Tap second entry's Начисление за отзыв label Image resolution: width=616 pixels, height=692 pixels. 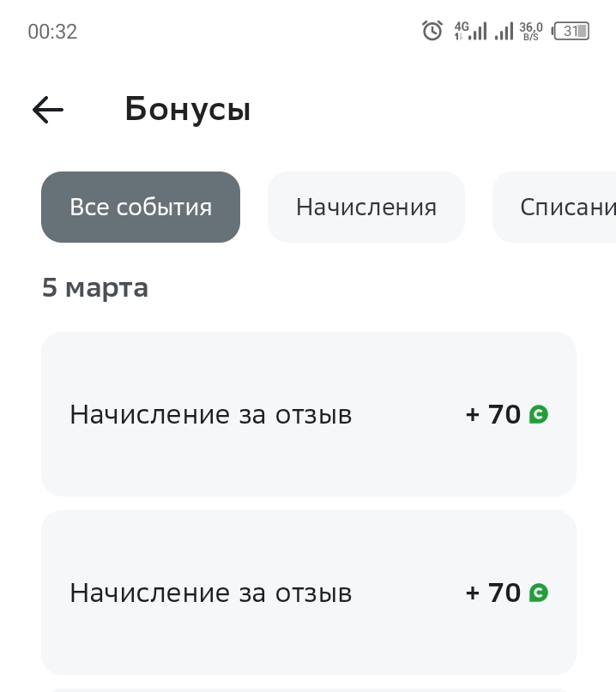[x=211, y=593]
